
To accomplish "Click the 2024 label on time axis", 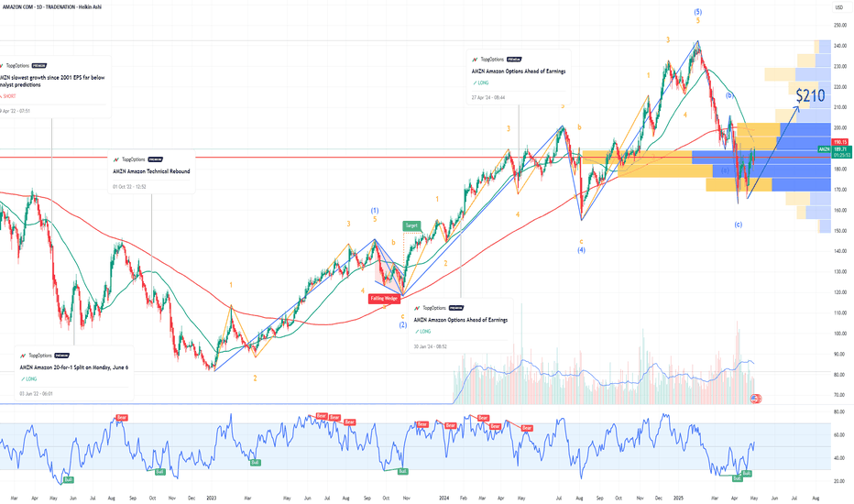I will coord(444,498).
